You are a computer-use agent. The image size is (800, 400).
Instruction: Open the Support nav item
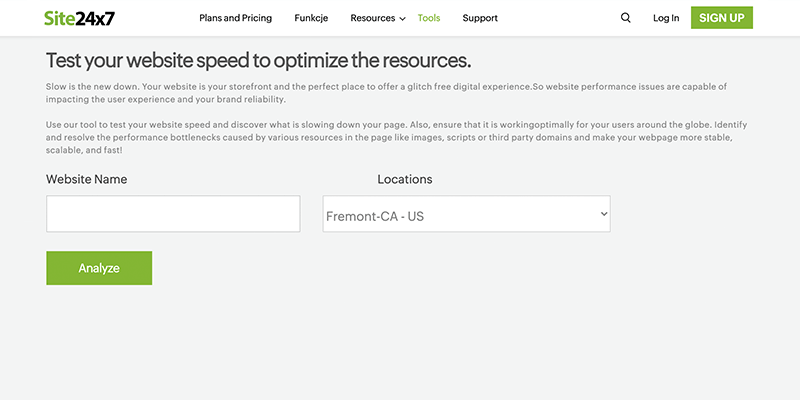click(480, 18)
